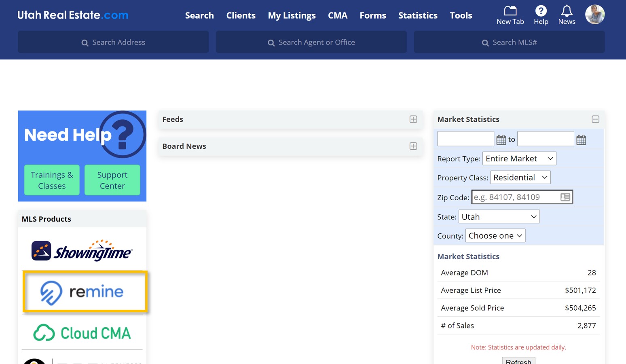Launch Remine from MLS Products
The image size is (626, 364).
point(85,292)
